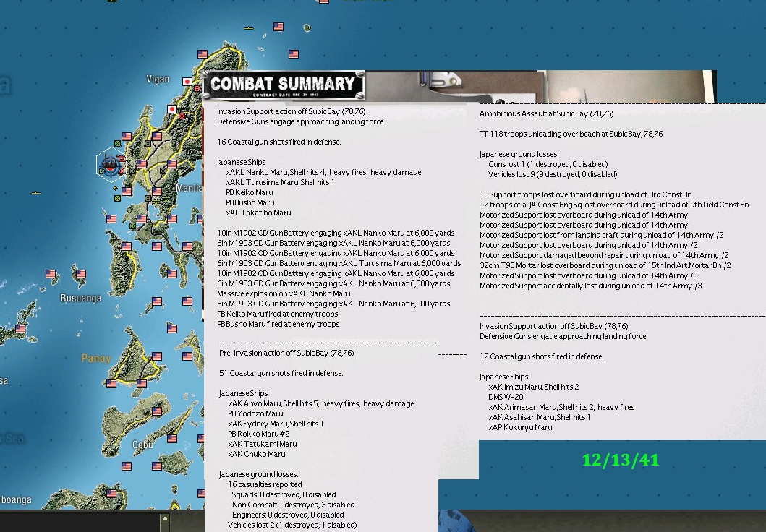The image size is (766, 532).
Task: Click 'xAK Arimasan Maru, Shell hits 2, heavy fires' line
Action: click(561, 407)
